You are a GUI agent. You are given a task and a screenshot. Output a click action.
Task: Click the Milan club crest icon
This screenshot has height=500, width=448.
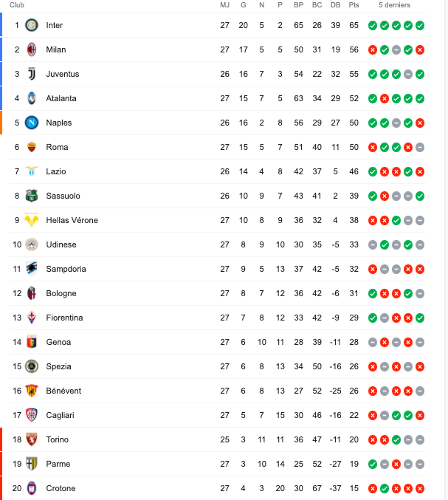point(32,49)
